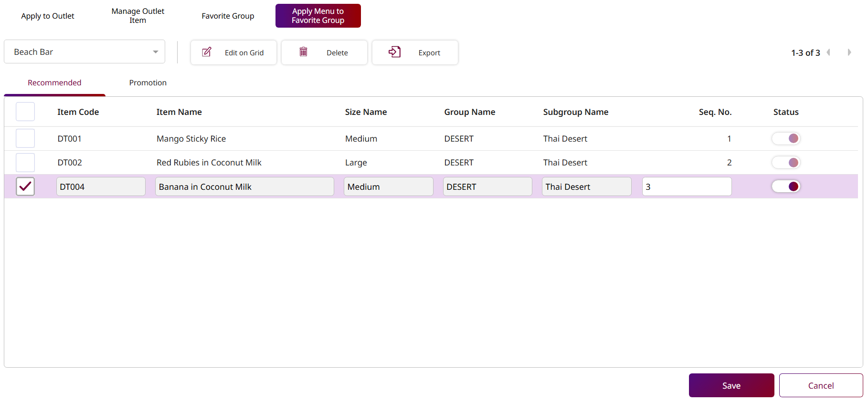Disable status for Banana in Coconut Milk
868x402 pixels.
(786, 186)
